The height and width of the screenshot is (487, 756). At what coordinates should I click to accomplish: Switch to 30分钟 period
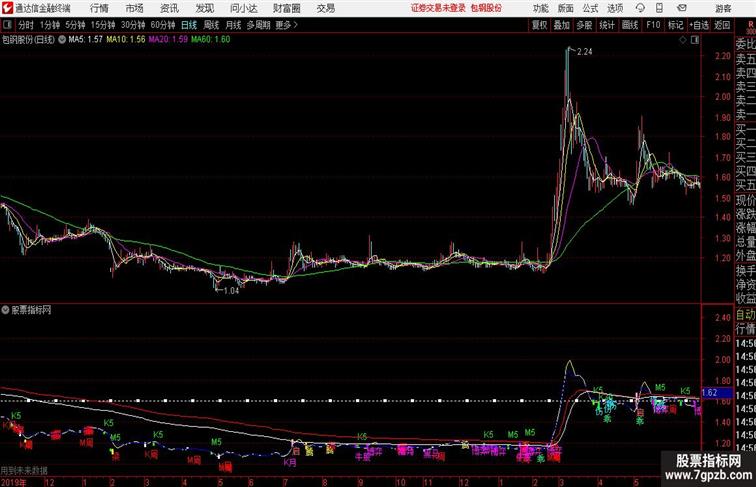pos(133,25)
